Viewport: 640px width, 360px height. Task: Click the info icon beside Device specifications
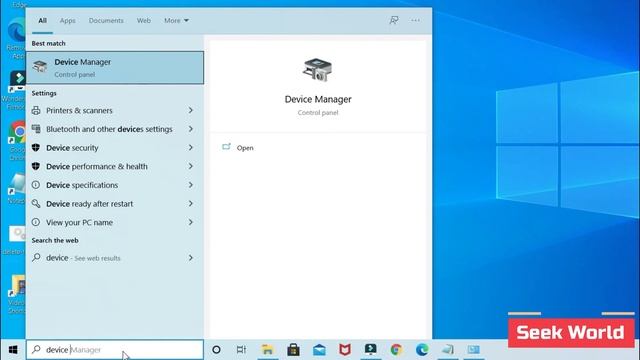pos(36,185)
